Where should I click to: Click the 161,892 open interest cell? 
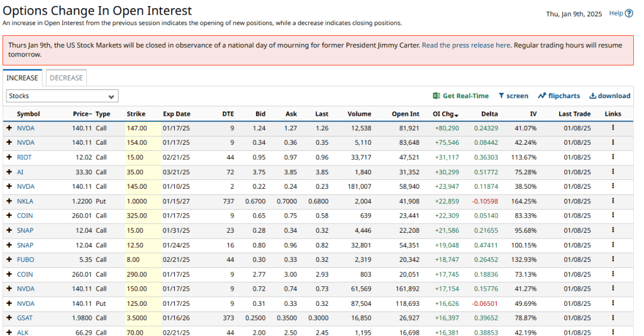tap(408, 289)
